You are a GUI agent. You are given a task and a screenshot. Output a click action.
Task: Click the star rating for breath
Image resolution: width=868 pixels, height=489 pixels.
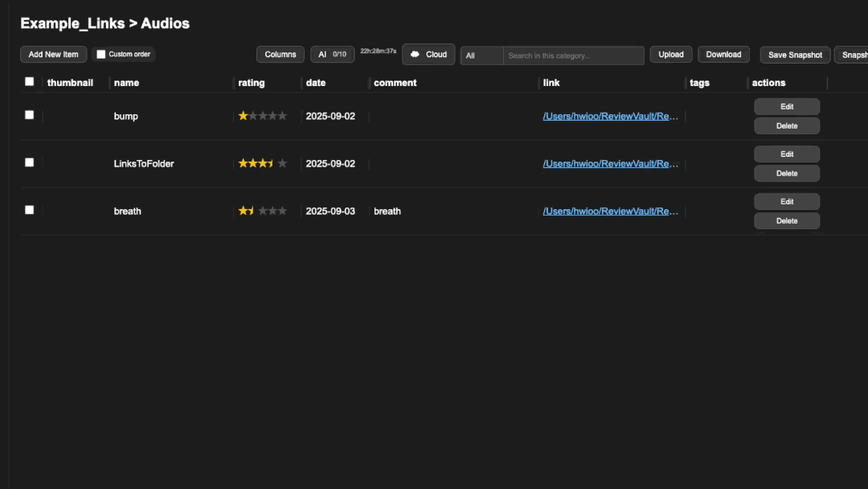[262, 211]
